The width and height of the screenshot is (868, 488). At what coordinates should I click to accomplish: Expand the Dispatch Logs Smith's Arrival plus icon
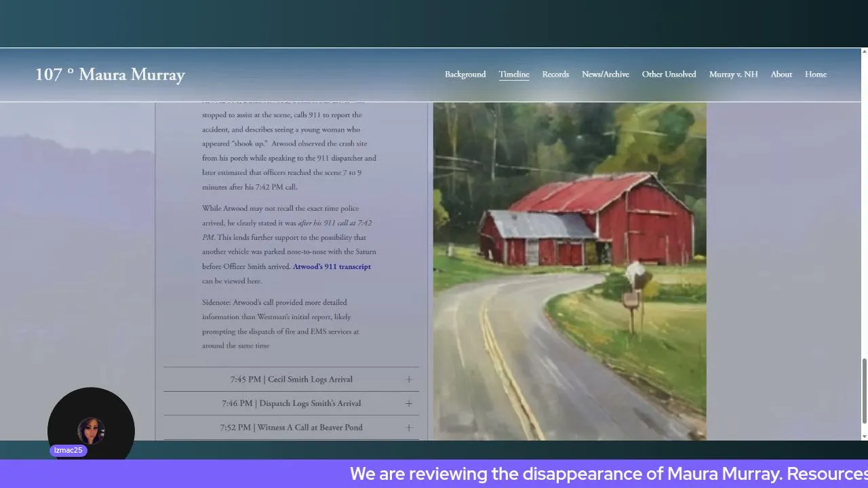[x=409, y=403]
